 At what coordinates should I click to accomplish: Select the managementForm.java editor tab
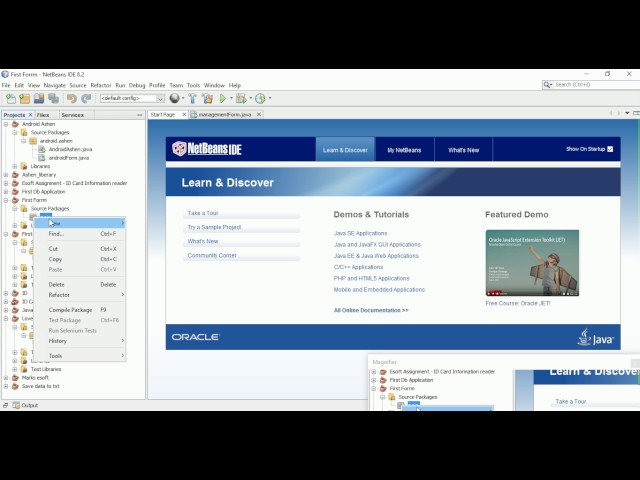[x=224, y=115]
